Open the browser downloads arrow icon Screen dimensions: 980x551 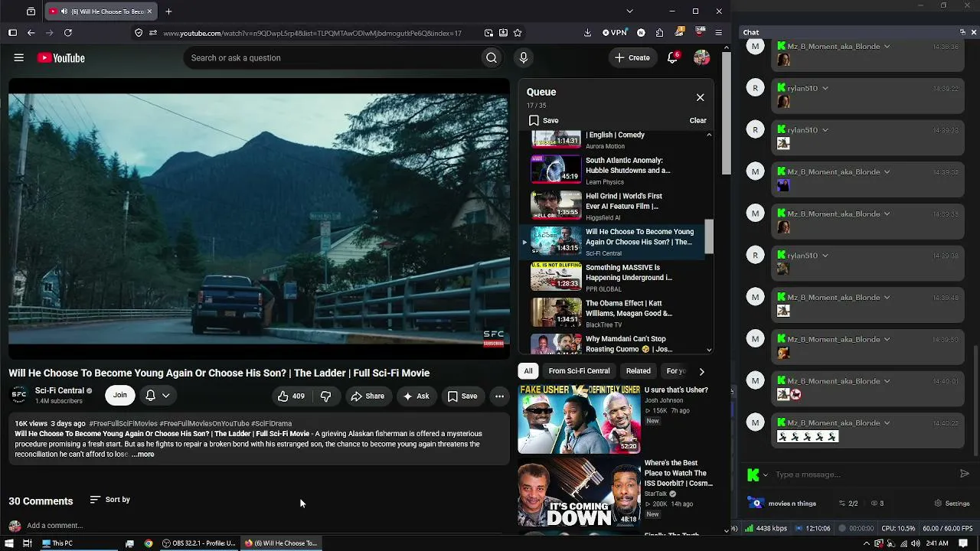point(587,33)
